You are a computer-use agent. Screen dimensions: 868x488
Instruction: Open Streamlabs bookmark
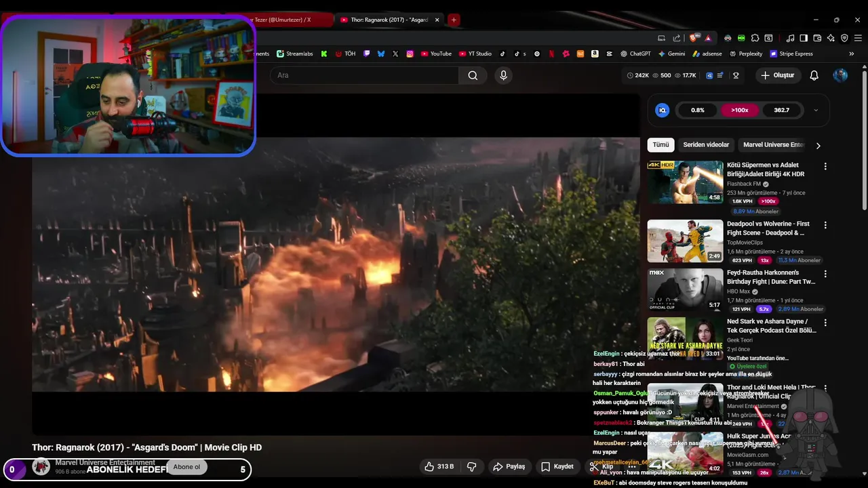point(295,54)
